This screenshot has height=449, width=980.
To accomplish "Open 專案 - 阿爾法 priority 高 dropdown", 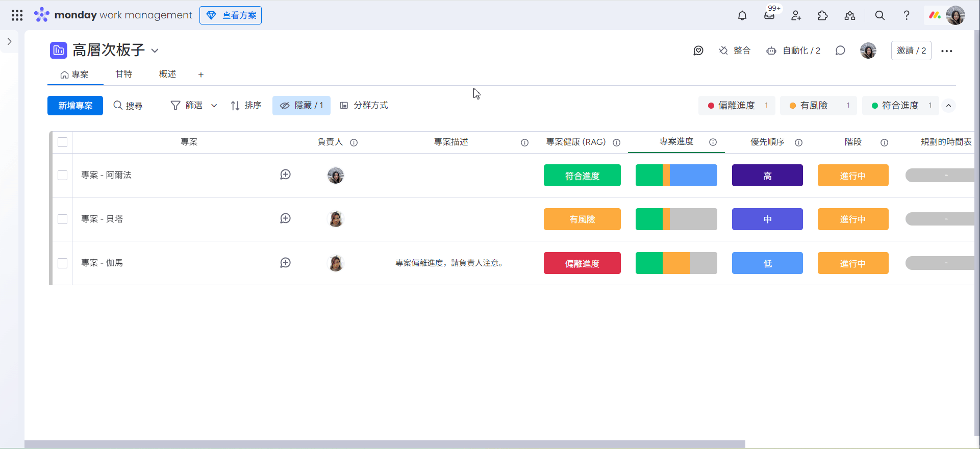I will coord(767,175).
